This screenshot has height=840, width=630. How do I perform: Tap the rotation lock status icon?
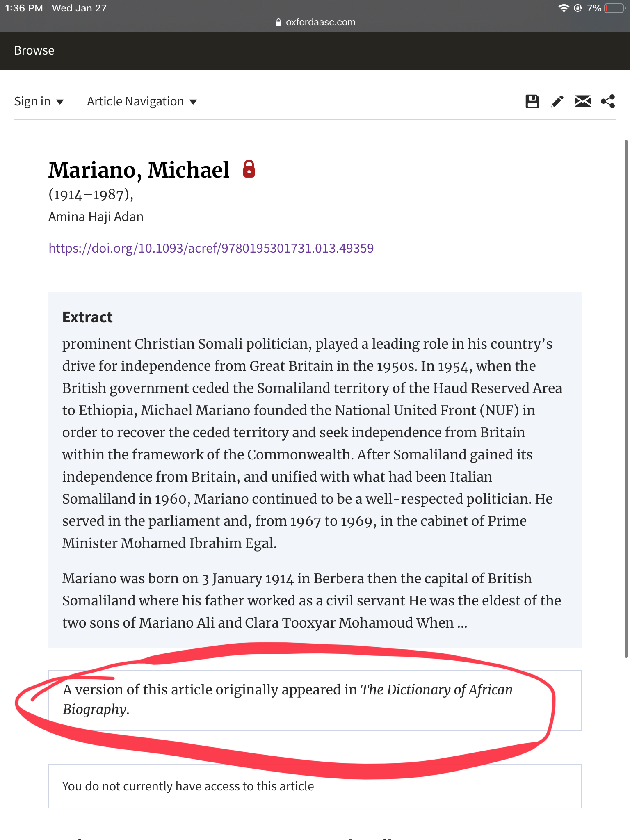coord(578,8)
